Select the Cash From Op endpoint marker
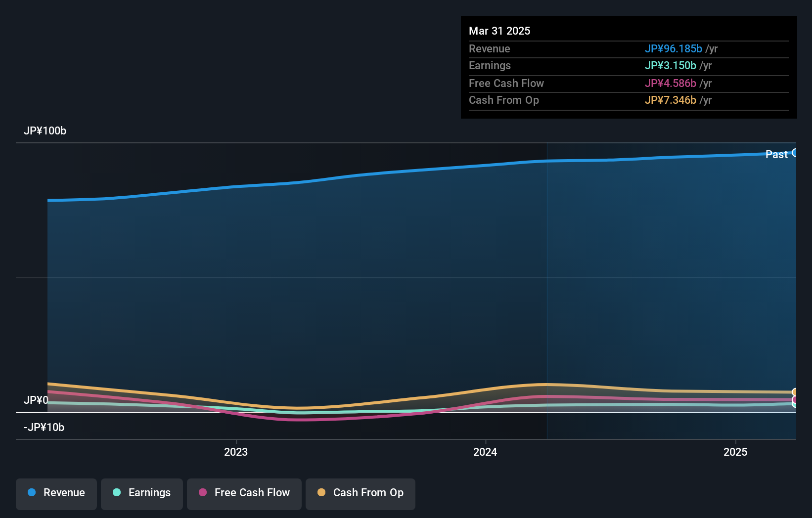The image size is (812, 518). 795,392
